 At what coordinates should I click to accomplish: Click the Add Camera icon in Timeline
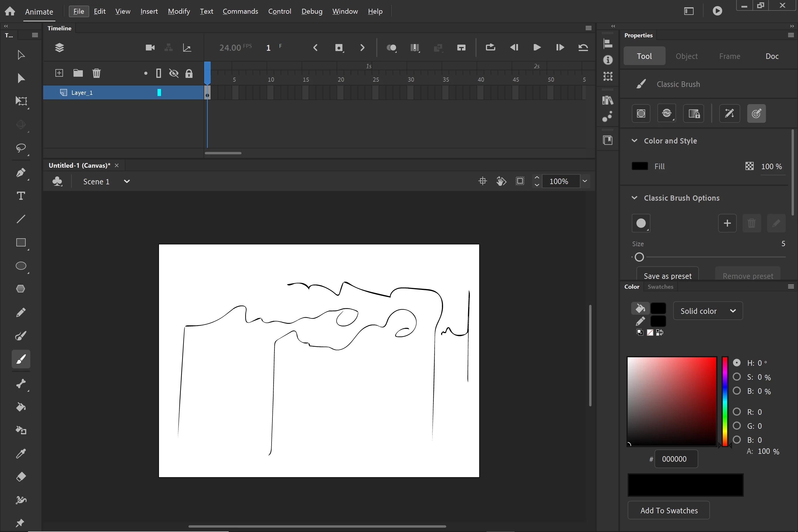click(x=150, y=48)
